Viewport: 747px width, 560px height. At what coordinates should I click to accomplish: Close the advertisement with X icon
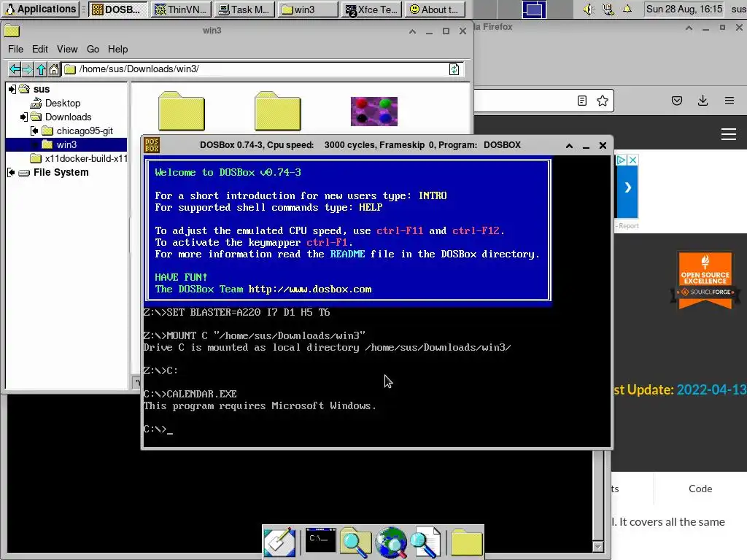click(632, 160)
